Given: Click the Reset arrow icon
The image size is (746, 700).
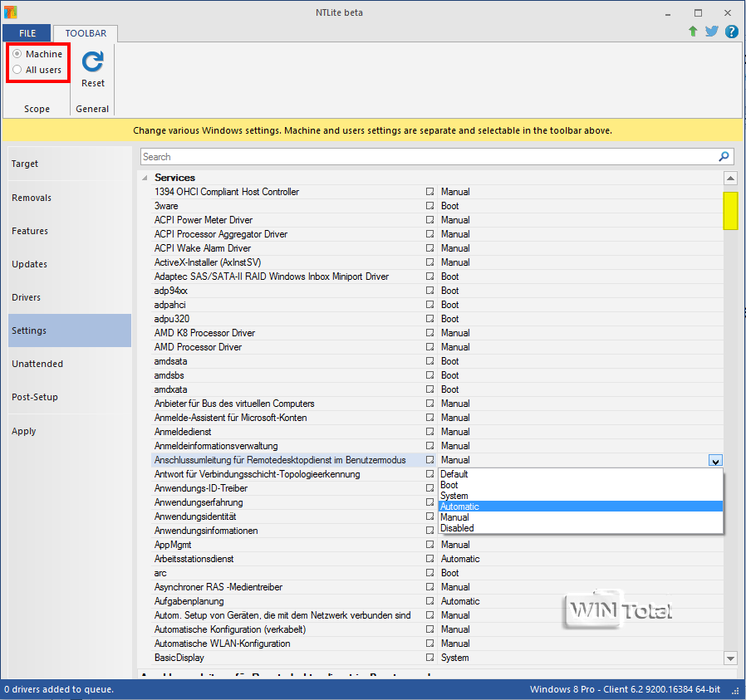Looking at the screenshot, I should (x=93, y=61).
